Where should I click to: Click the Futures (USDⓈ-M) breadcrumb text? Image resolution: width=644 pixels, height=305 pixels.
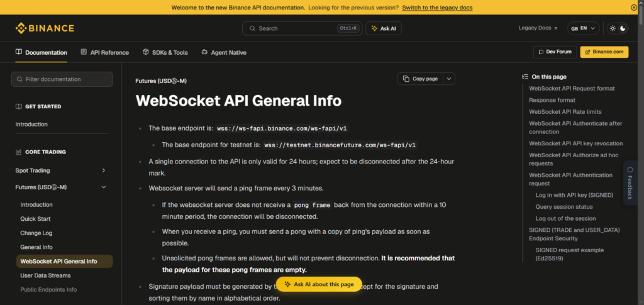click(x=161, y=81)
